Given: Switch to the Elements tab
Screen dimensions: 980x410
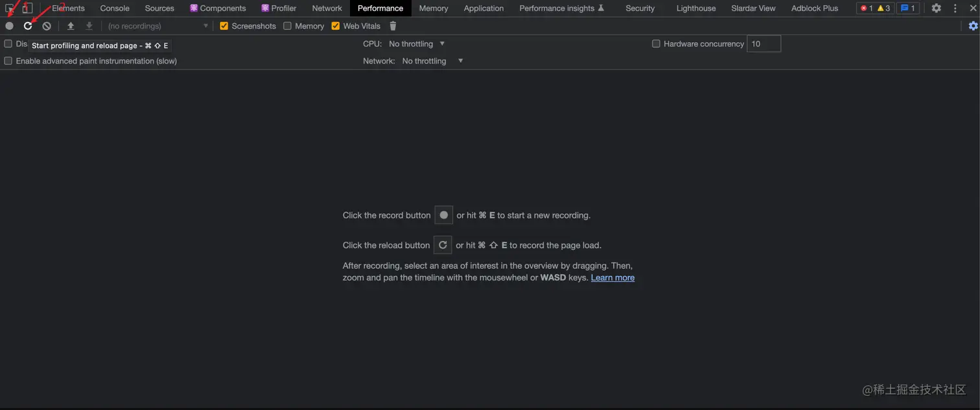Looking at the screenshot, I should (x=68, y=8).
